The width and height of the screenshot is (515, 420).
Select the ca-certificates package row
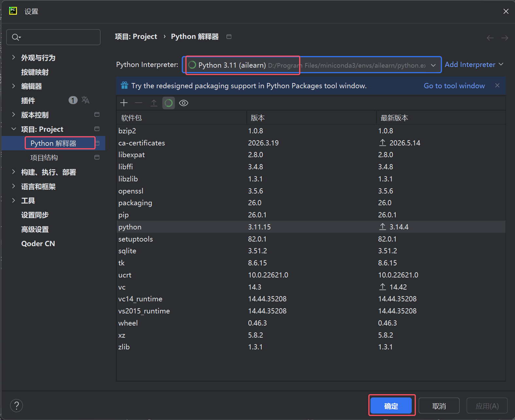point(311,143)
